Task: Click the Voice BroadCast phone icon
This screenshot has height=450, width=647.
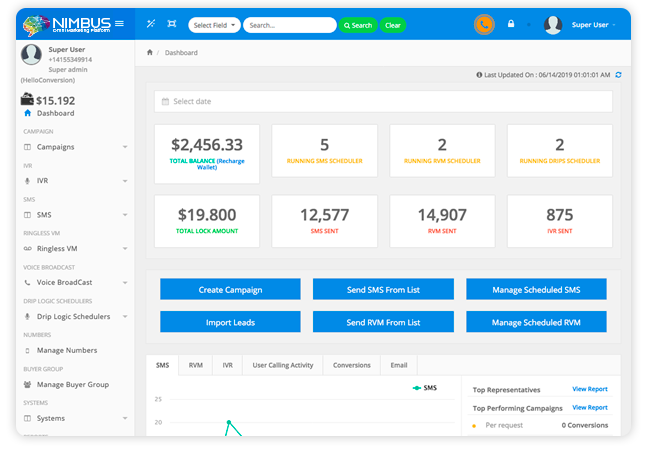Action: 28,283
